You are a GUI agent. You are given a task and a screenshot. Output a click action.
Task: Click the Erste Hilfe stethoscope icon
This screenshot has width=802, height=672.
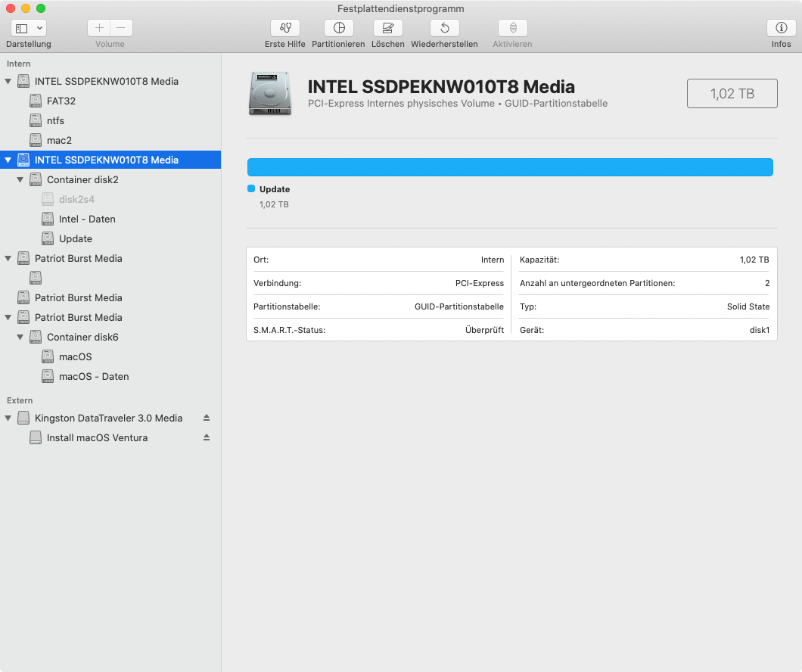285,28
